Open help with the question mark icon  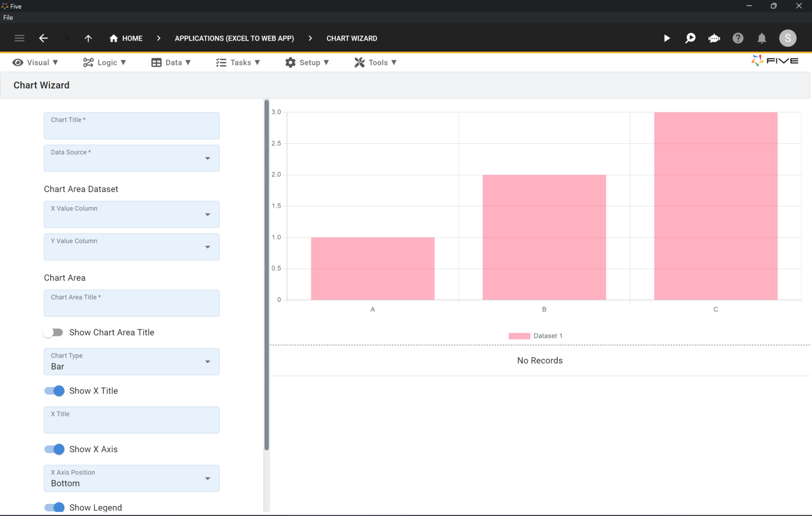tap(738, 38)
